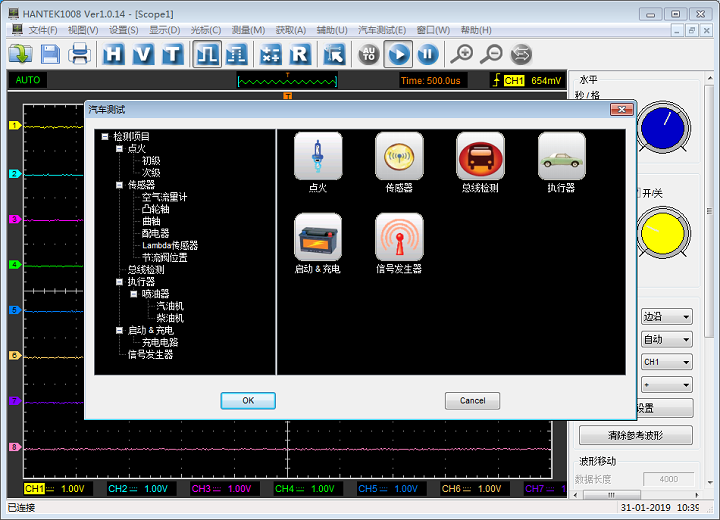The height and width of the screenshot is (520, 720).
Task: Toggle the CH6 label in channel bar
Action: coord(451,489)
